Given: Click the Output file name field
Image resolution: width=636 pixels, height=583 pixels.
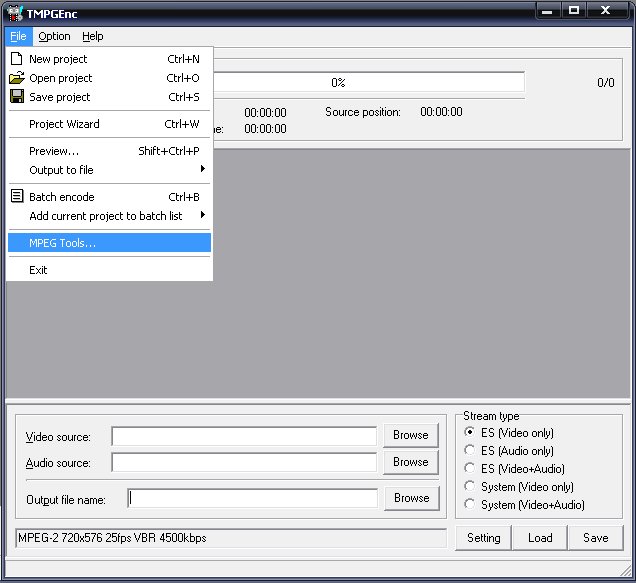Looking at the screenshot, I should [252, 499].
